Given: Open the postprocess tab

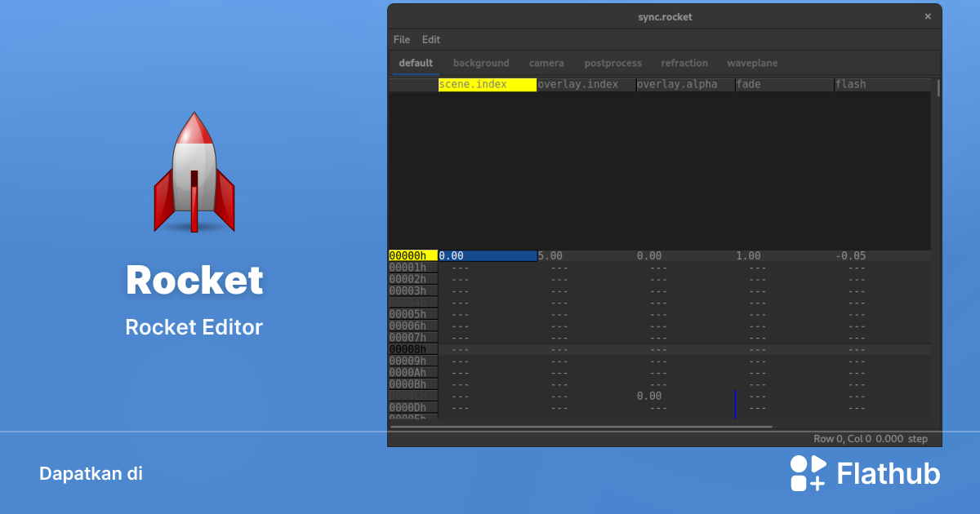Looking at the screenshot, I should point(612,63).
